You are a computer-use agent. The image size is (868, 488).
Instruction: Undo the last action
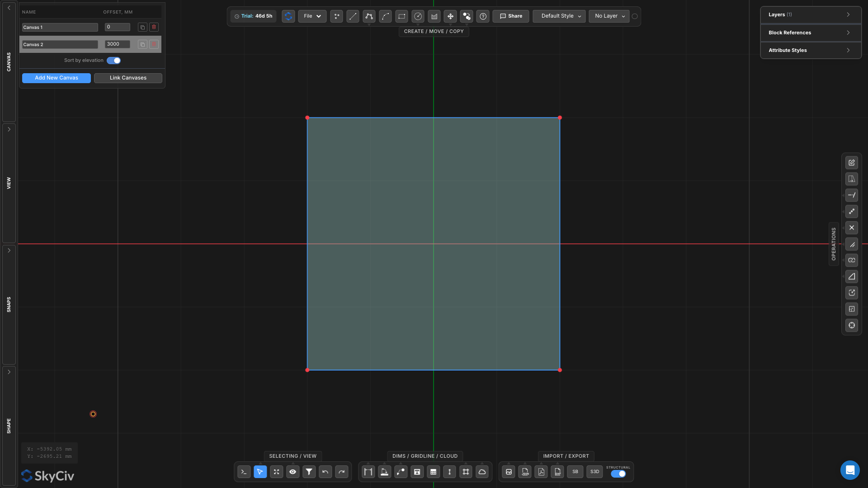pos(325,472)
